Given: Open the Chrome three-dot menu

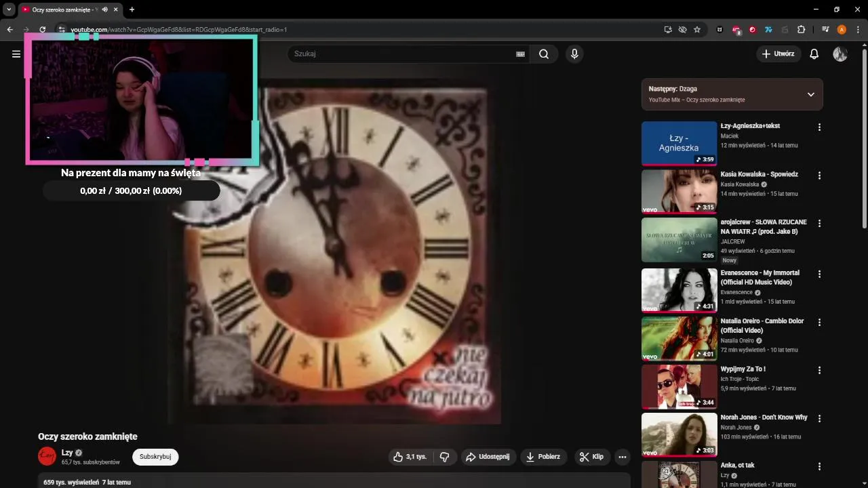Looking at the screenshot, I should click(x=858, y=30).
